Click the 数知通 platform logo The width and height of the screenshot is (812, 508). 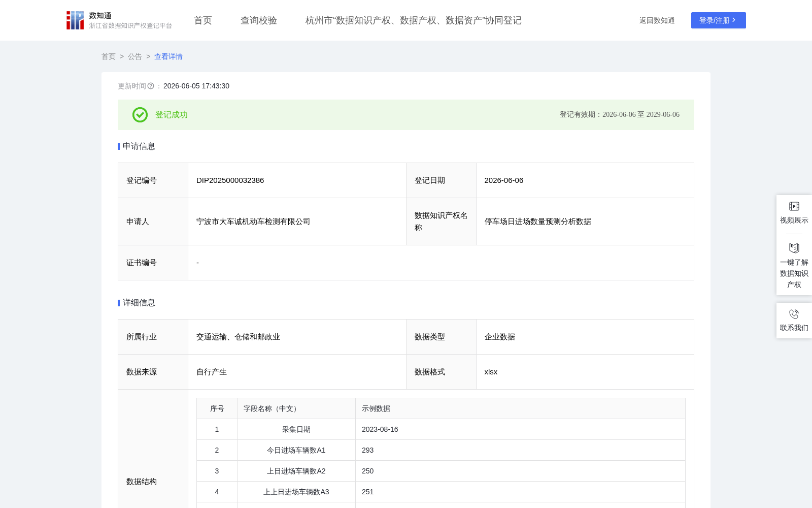click(75, 20)
